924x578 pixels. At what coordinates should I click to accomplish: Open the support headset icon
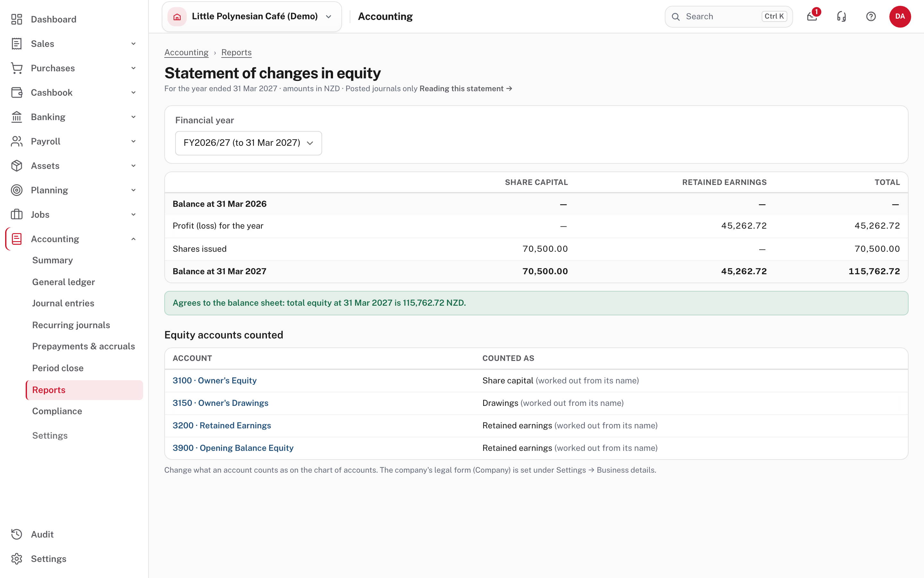pos(842,16)
